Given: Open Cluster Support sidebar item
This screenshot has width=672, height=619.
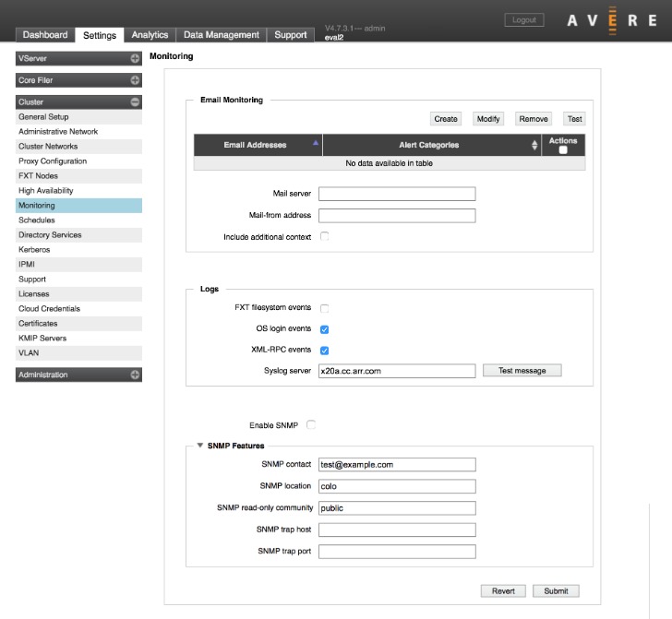Looking at the screenshot, I should pyautogui.click(x=78, y=280).
